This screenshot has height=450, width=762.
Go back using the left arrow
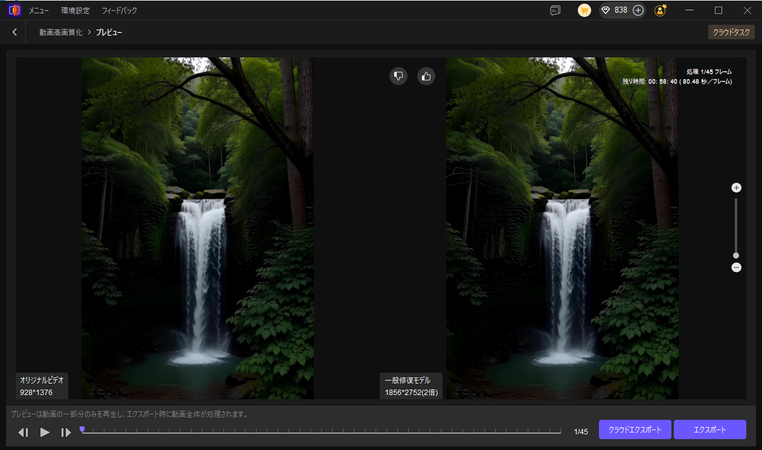tap(14, 32)
